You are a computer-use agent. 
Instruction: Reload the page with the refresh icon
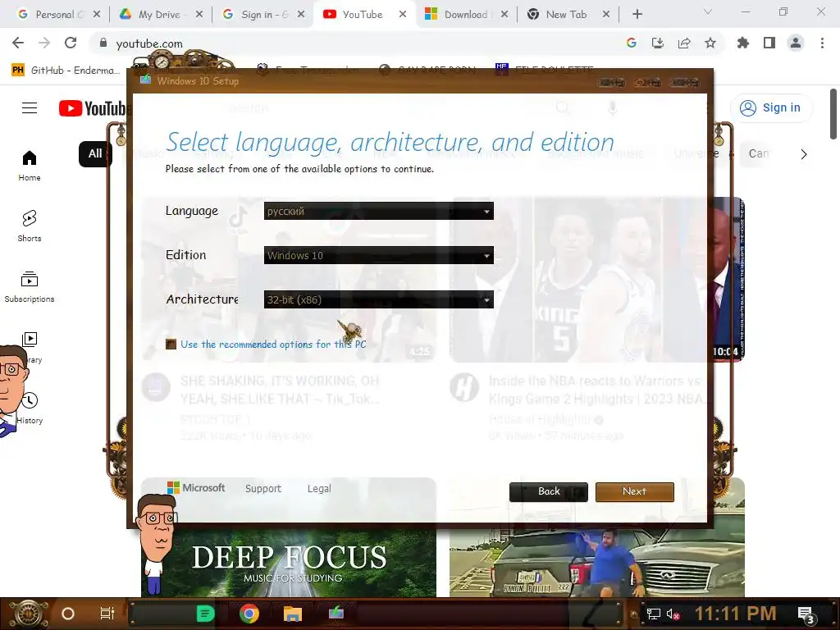(x=71, y=43)
